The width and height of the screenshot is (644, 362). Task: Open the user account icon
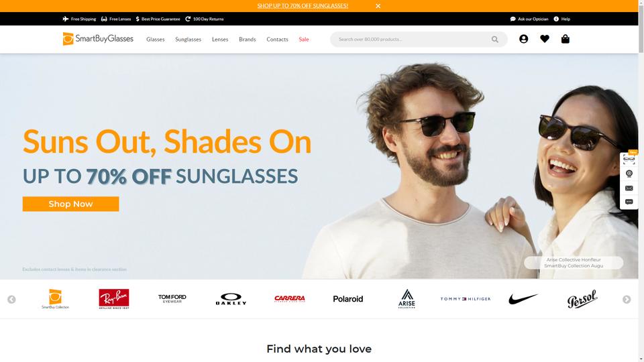pyautogui.click(x=523, y=39)
